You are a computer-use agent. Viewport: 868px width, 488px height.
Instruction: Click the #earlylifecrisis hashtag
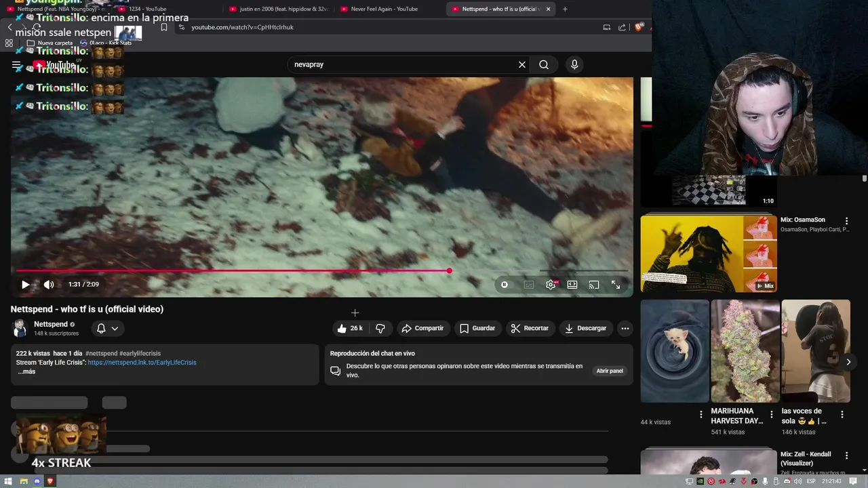tap(140, 353)
